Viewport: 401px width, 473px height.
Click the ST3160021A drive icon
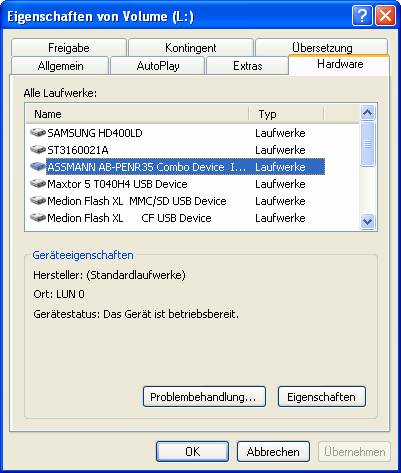coord(38,150)
